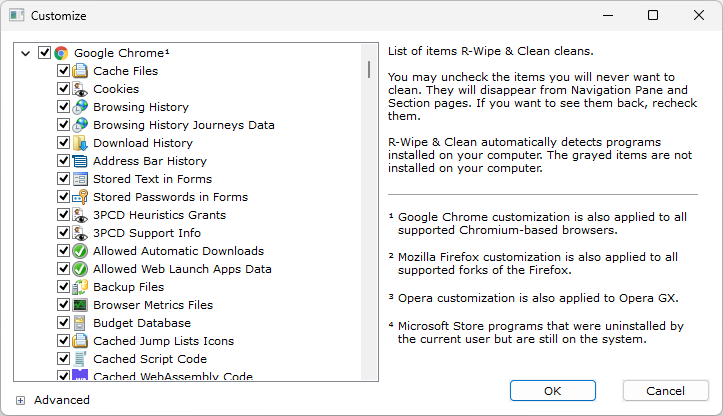Select Cached Jump Lists Icons label
The height and width of the screenshot is (416, 723).
[163, 341]
